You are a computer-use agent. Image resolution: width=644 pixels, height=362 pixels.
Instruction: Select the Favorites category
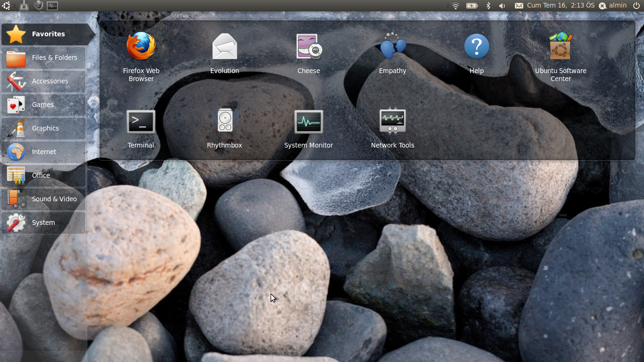click(48, 34)
